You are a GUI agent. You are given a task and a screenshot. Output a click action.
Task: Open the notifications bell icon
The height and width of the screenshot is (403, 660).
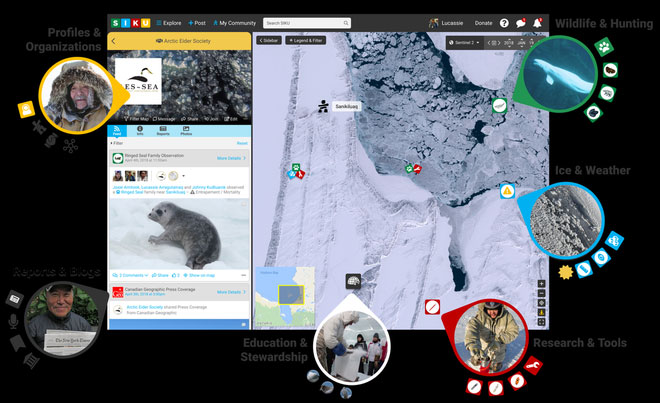point(537,23)
